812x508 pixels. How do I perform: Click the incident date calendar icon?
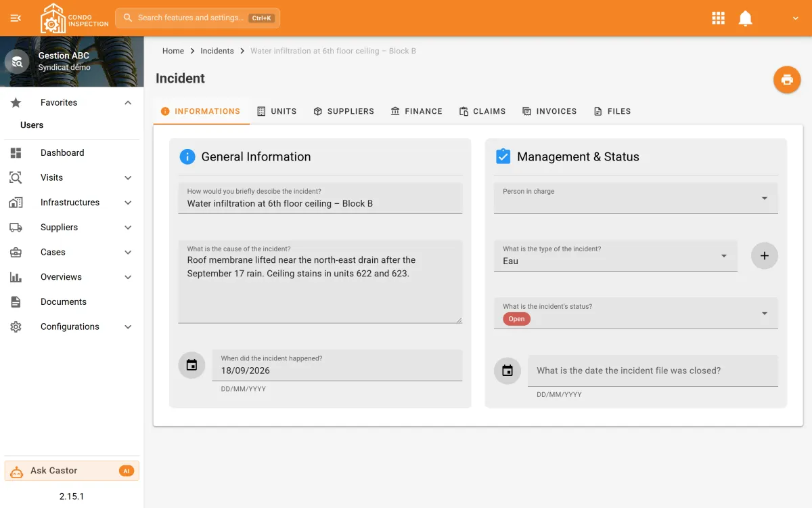(x=191, y=365)
